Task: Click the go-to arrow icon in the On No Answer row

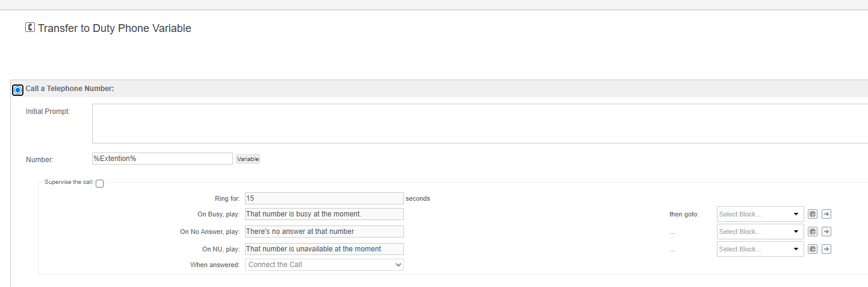Action: click(826, 232)
